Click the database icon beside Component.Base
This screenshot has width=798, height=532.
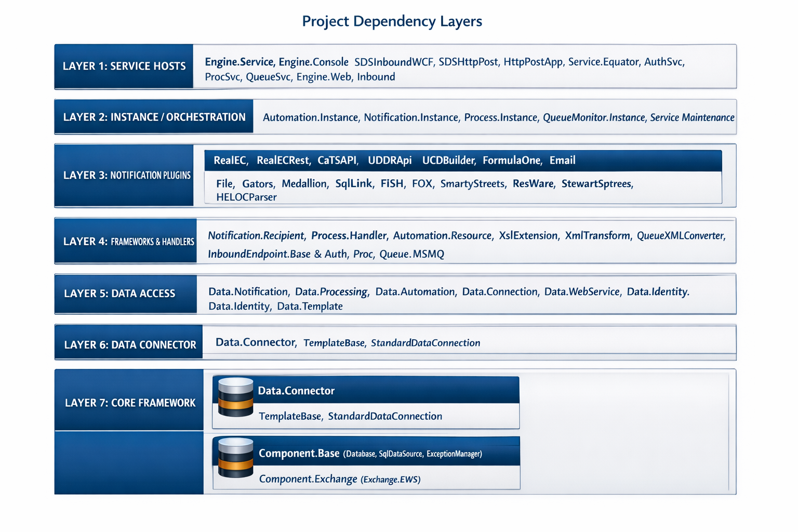[235, 457]
